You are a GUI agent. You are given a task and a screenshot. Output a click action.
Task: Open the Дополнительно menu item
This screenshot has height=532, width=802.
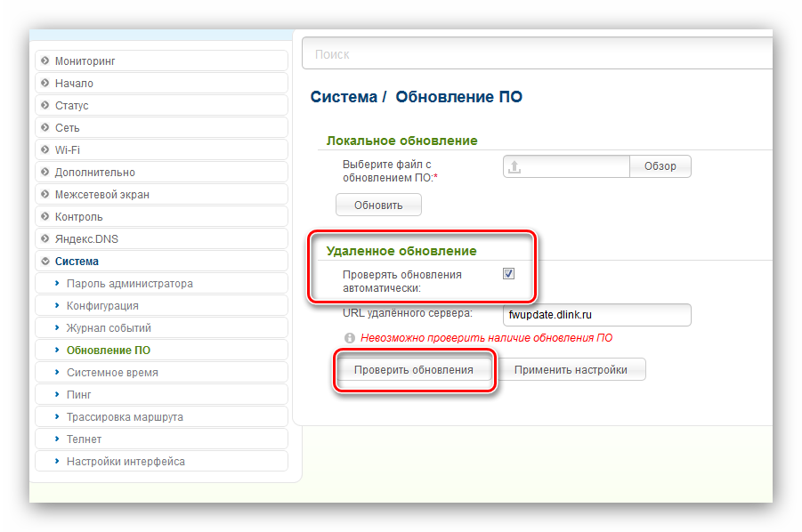pyautogui.click(x=161, y=172)
